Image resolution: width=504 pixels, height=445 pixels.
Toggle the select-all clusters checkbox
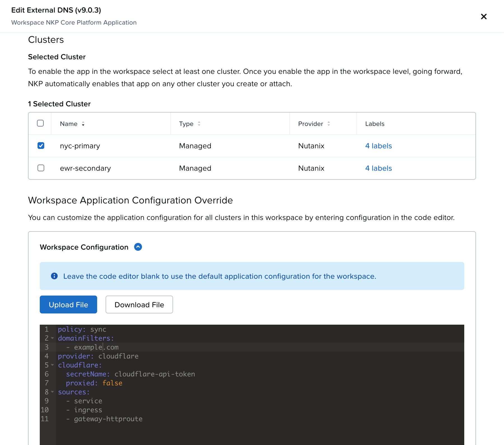[40, 123]
